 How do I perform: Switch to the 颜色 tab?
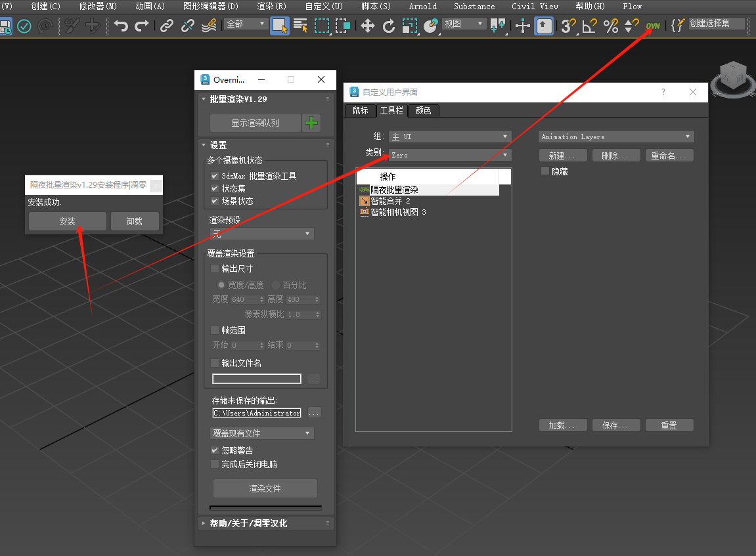(x=424, y=110)
